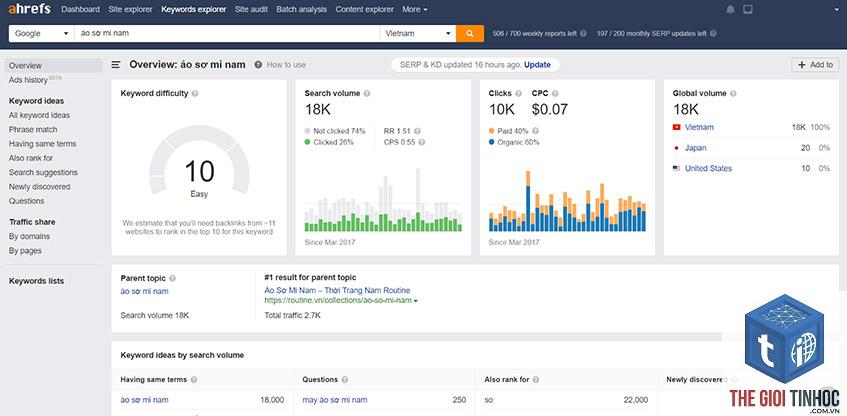Click help icon next to How to use
Image resolution: width=847 pixels, height=416 pixels.
(258, 65)
